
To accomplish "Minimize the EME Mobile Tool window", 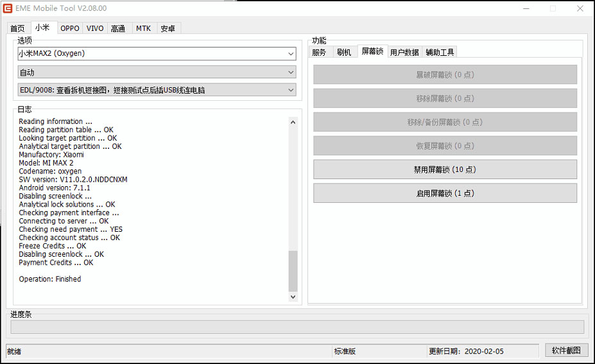I will (x=526, y=8).
